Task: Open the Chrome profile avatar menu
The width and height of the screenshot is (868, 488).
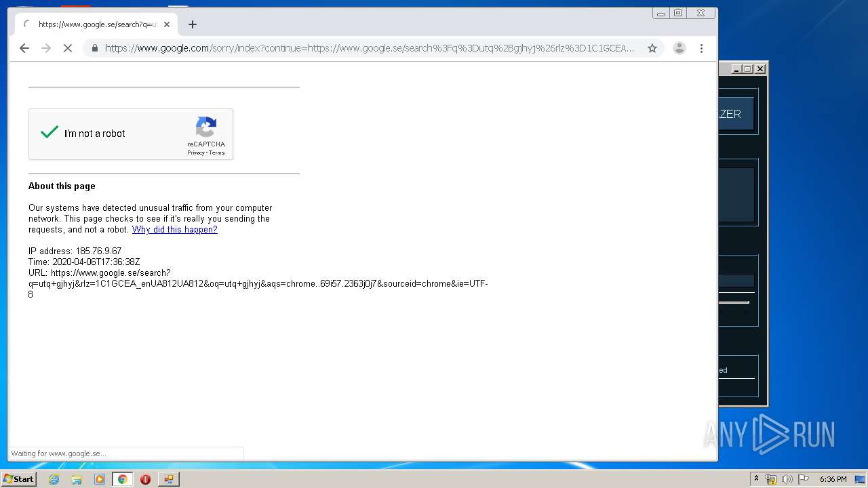Action: click(x=679, y=48)
